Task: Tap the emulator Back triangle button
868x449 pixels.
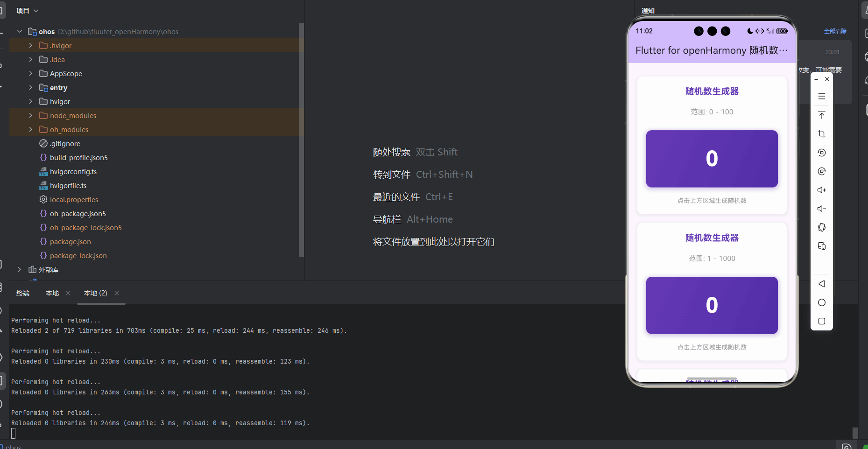Action: point(822,284)
